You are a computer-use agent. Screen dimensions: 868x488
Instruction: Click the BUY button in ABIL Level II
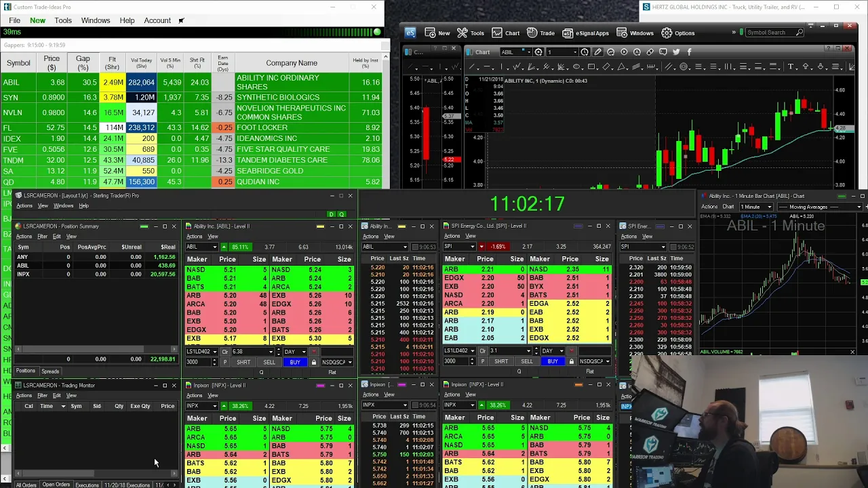(294, 362)
